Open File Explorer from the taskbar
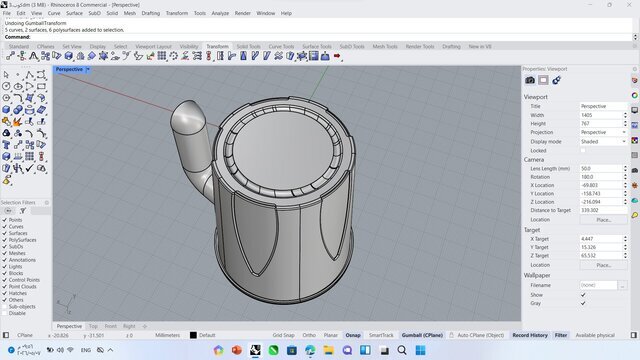The image size is (640, 360). point(329,350)
